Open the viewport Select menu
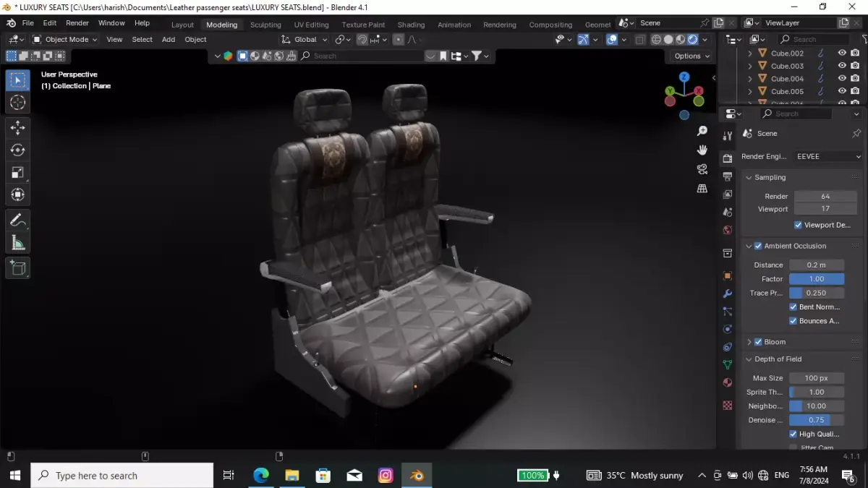This screenshot has height=488, width=868. pos(142,39)
